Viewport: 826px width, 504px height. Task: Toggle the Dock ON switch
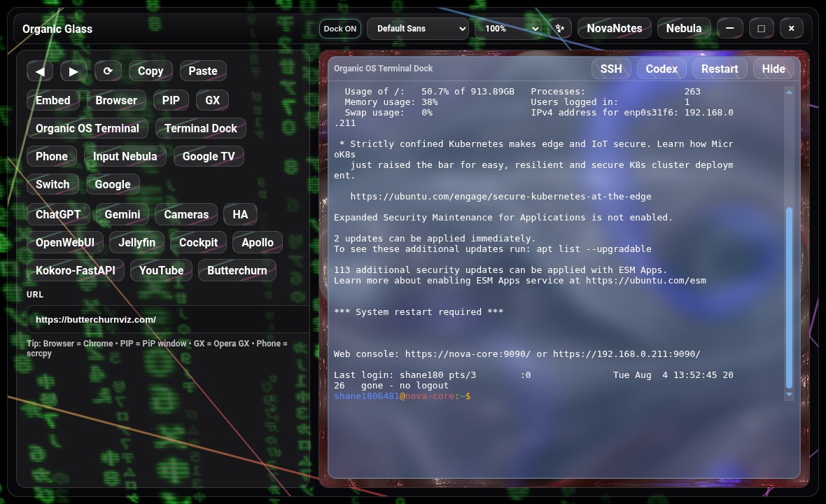pos(339,29)
